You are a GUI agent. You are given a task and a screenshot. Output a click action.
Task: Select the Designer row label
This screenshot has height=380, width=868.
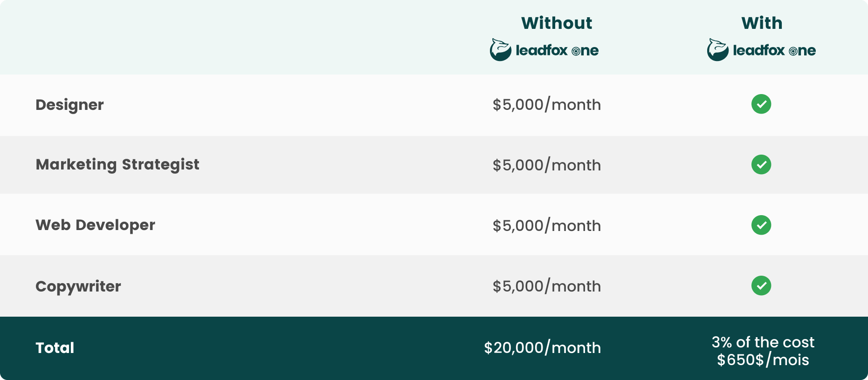click(69, 105)
